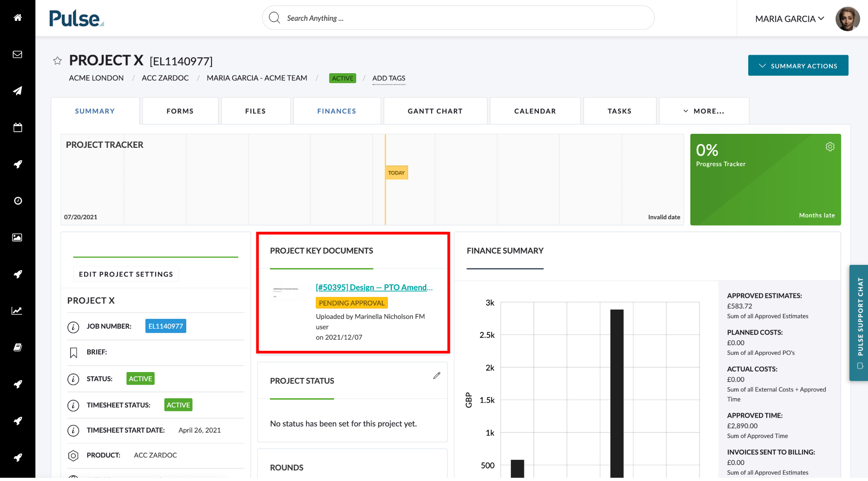Click the Pending Approval badge
Viewport: 868px width, 481px height.
click(352, 303)
